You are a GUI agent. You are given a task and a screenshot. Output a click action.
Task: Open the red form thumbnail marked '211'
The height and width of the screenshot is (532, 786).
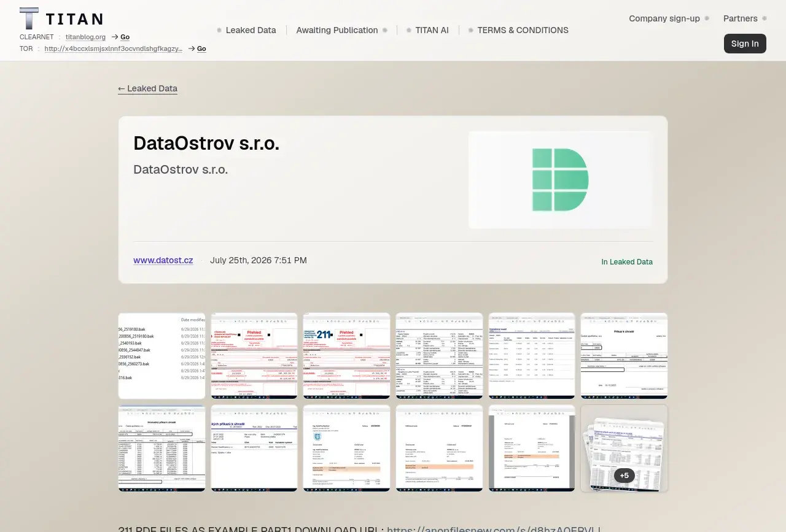[x=347, y=356]
